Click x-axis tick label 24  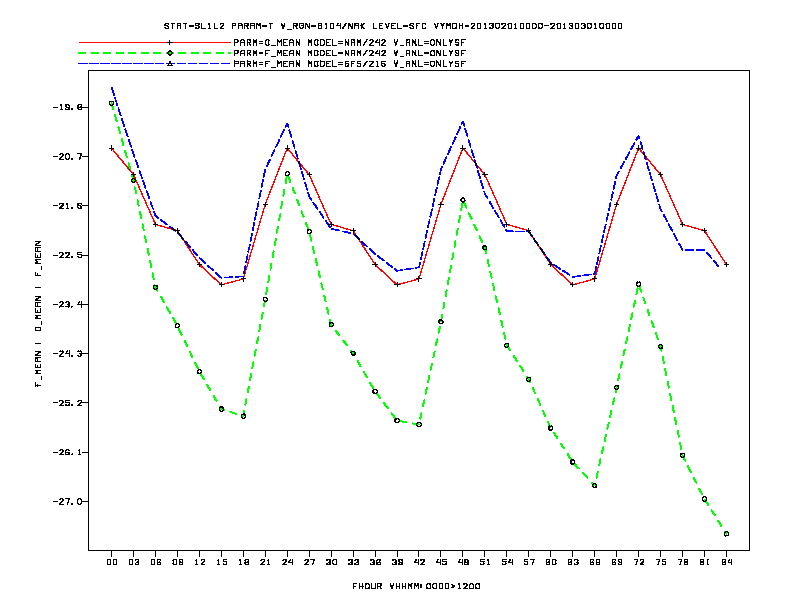tap(287, 562)
